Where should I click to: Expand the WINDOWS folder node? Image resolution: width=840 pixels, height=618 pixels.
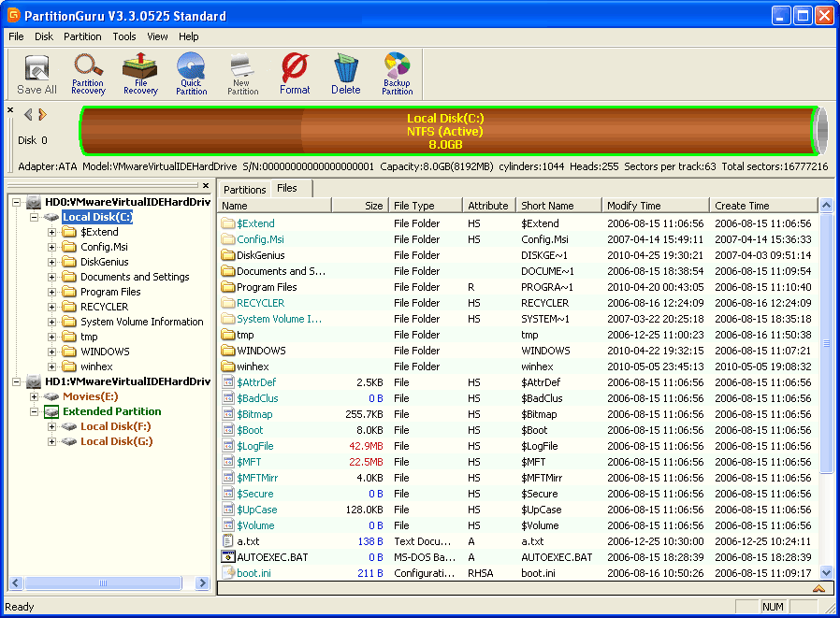[52, 352]
